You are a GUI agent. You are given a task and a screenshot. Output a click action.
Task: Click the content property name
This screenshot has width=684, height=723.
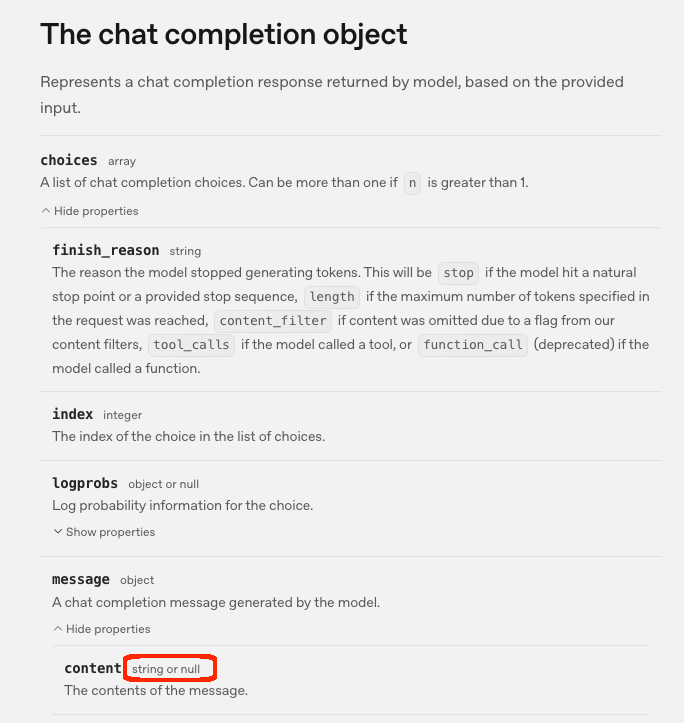(x=93, y=668)
